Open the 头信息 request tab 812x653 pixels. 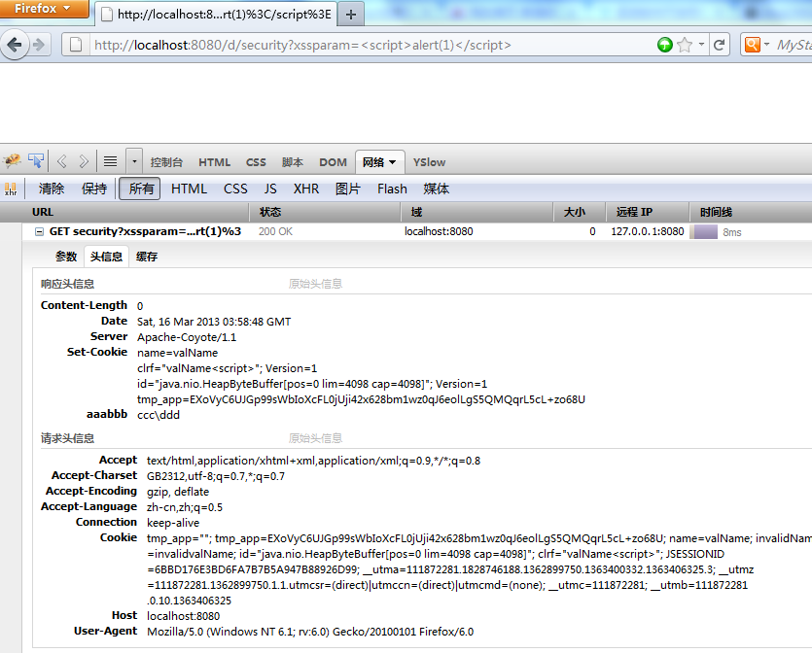(106, 257)
